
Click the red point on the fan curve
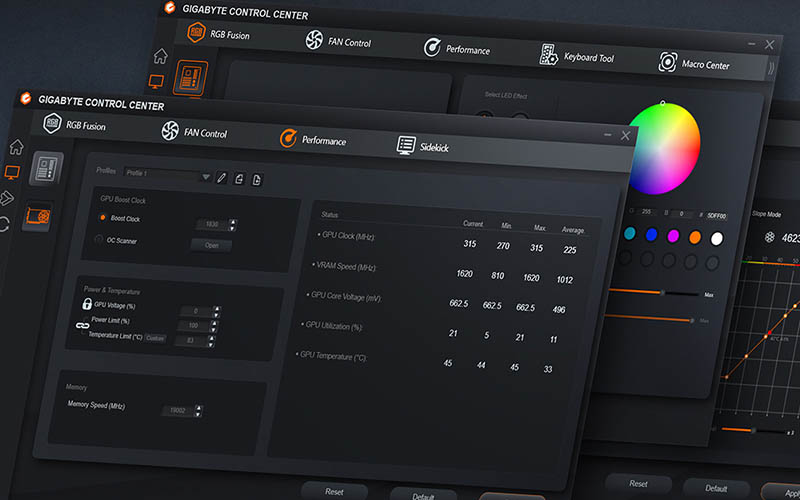coord(767,335)
